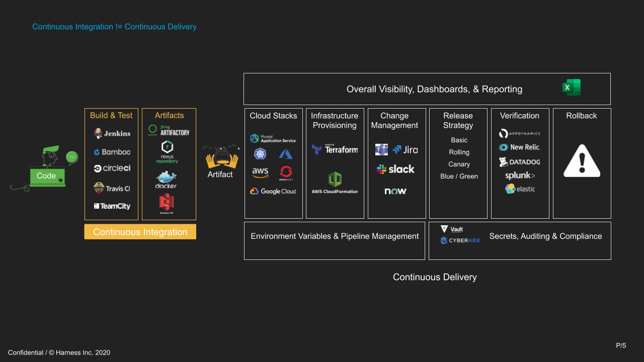Click the page number 'P/5'
This screenshot has width=644, height=362.
tap(621, 345)
